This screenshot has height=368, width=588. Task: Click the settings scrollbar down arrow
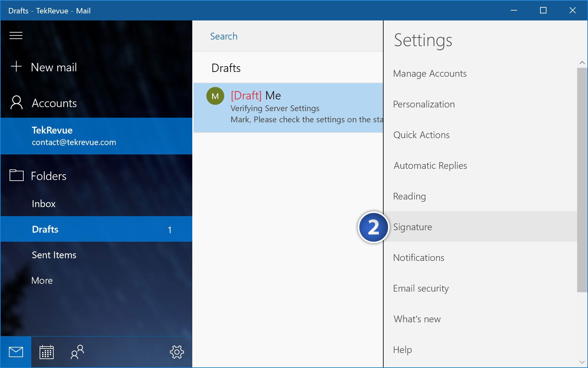point(582,362)
